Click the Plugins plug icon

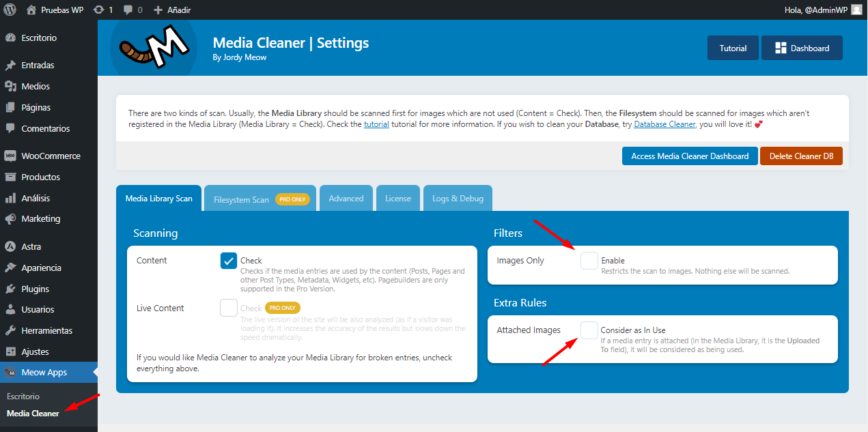pos(10,289)
